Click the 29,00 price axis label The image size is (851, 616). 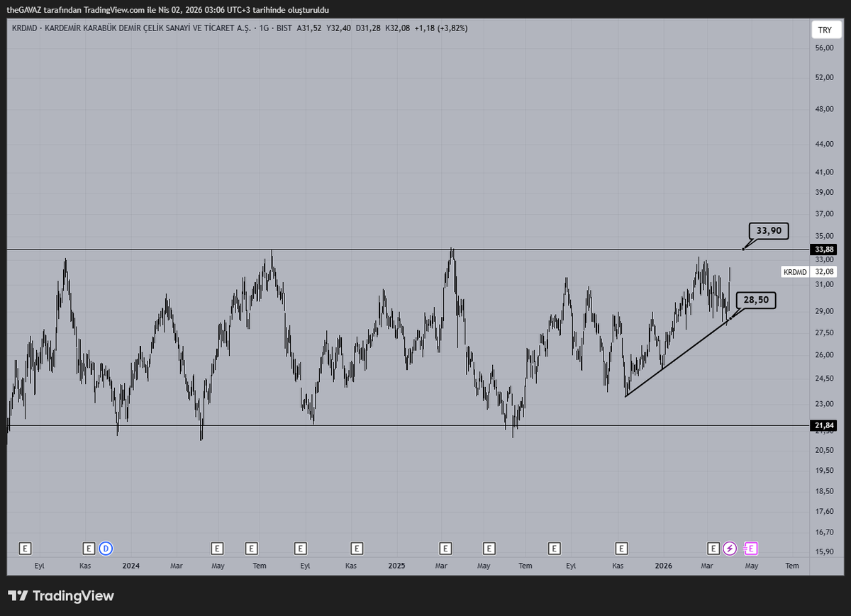tap(824, 311)
